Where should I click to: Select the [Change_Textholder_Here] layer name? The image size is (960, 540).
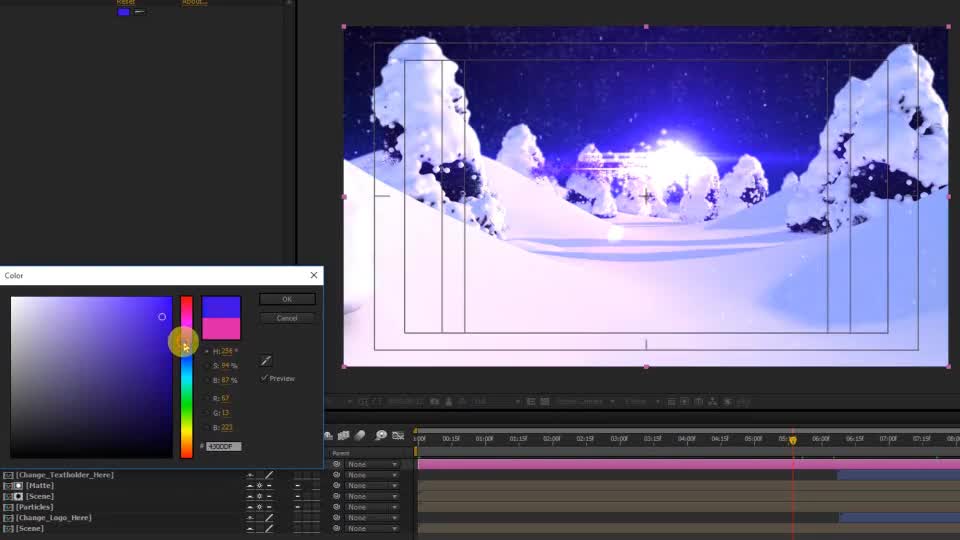tap(65, 475)
